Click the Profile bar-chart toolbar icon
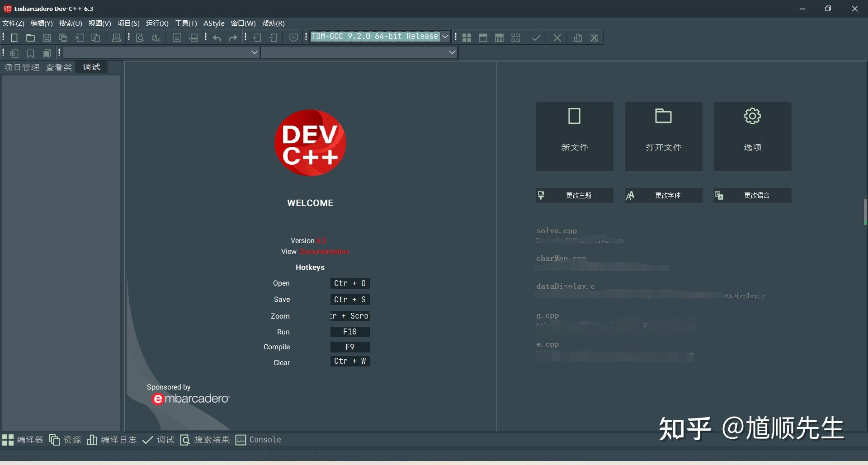 pyautogui.click(x=578, y=38)
